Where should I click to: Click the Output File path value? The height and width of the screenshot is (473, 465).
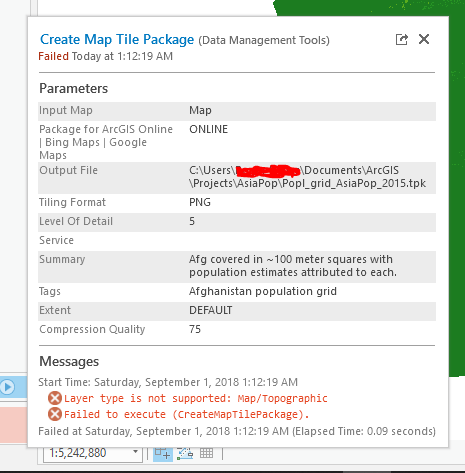[x=307, y=177]
